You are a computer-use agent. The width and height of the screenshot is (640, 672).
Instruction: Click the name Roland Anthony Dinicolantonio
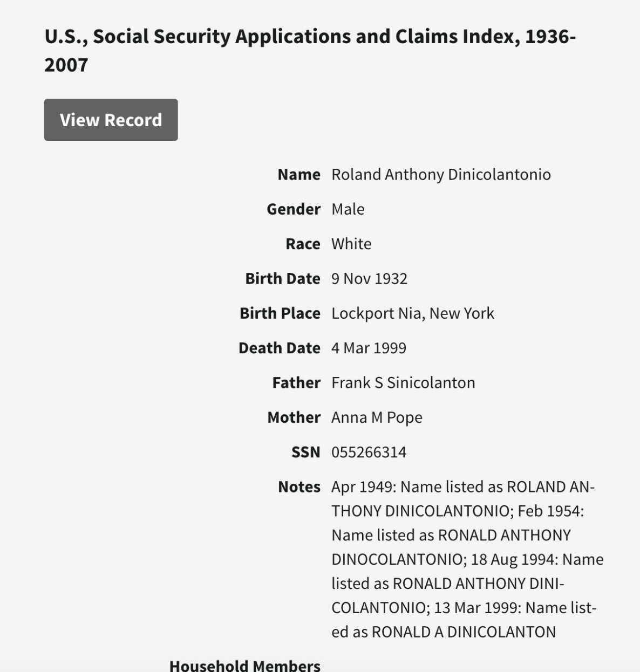click(x=441, y=175)
